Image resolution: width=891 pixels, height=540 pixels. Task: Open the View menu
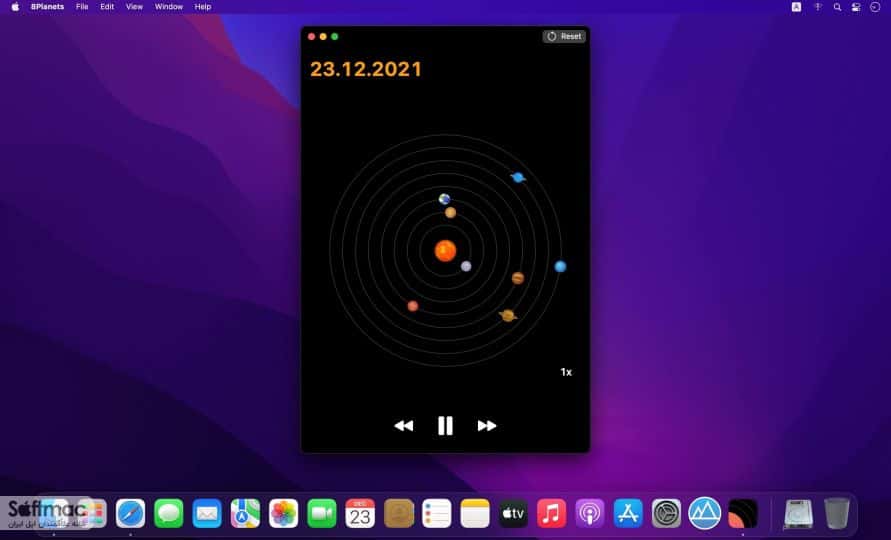(x=134, y=7)
